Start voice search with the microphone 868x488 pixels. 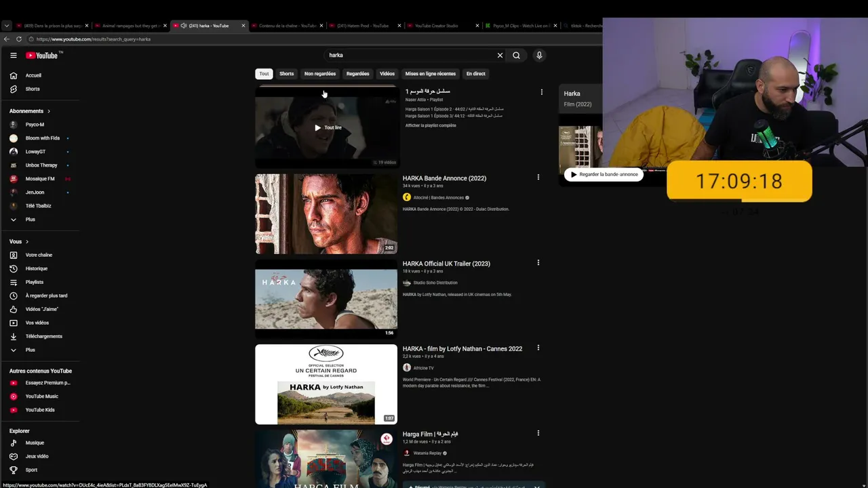click(539, 56)
